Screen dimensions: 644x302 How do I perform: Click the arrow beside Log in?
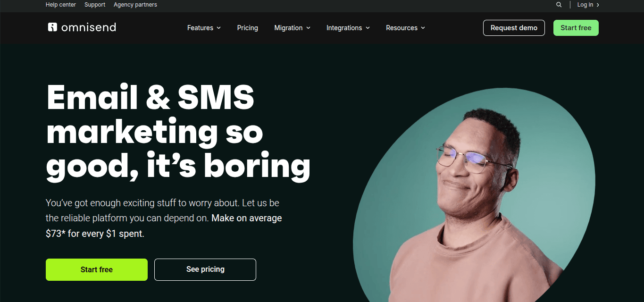(x=598, y=5)
